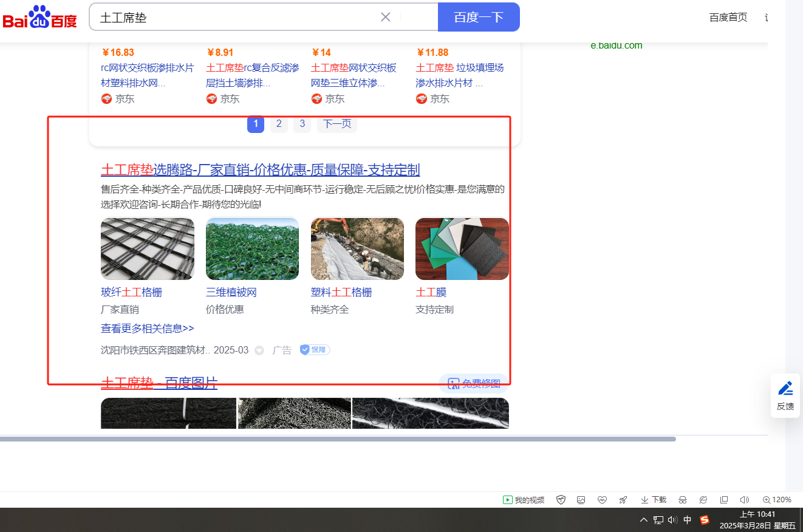
Task: Open the ¥16.83 rc网状交织板 product link
Action: click(148, 75)
